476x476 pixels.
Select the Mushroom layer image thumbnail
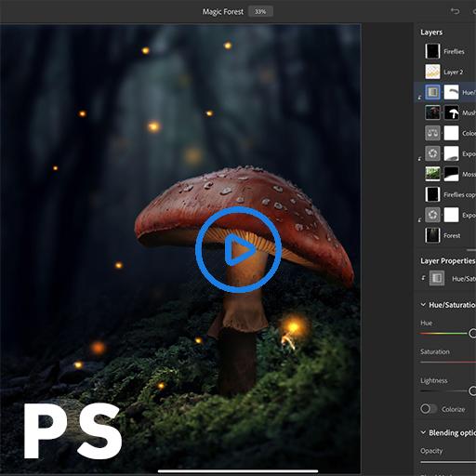coord(432,112)
